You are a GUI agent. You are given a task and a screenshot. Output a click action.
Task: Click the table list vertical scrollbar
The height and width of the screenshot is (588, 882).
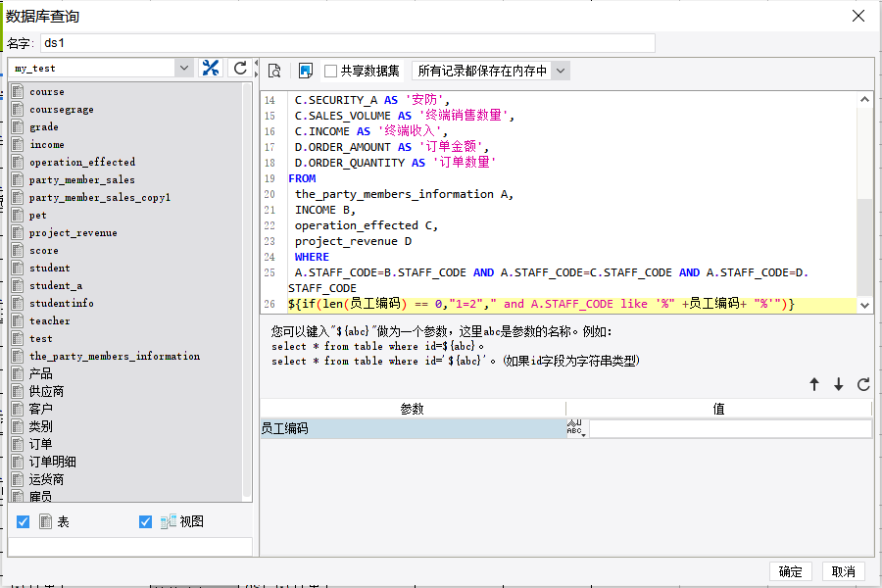[x=246, y=291]
